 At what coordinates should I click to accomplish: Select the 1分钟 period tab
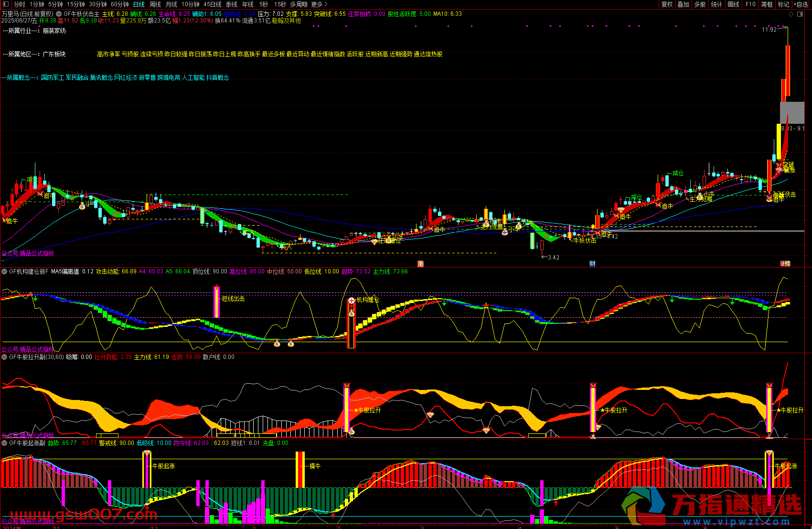pos(37,4)
